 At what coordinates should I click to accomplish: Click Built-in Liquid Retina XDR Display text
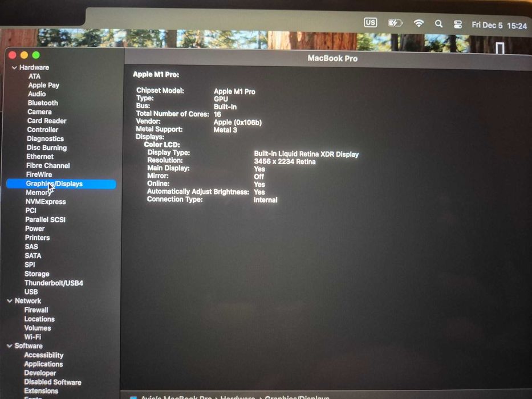point(306,154)
